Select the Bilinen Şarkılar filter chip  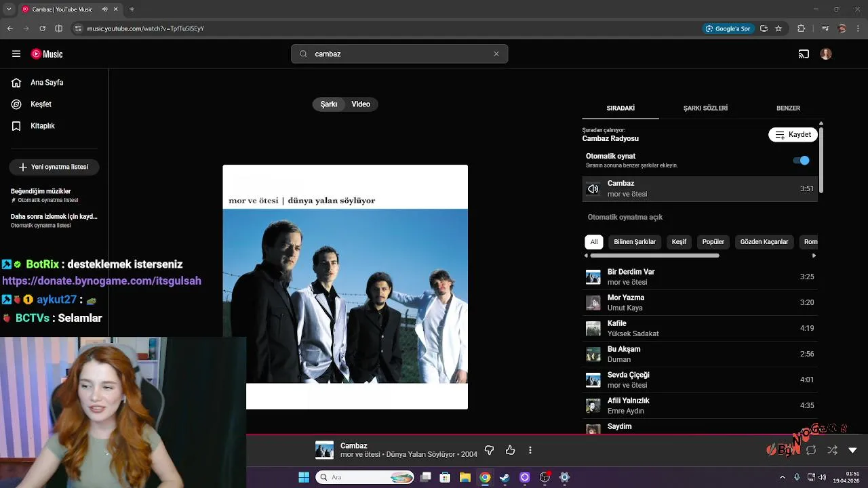click(635, 242)
